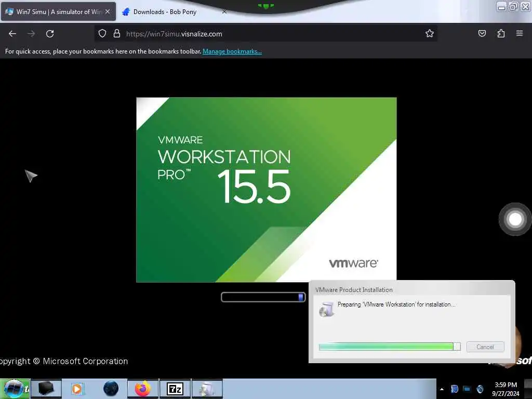532x399 pixels.
Task: Cancel the VMware Product Installation
Action: (x=485, y=347)
